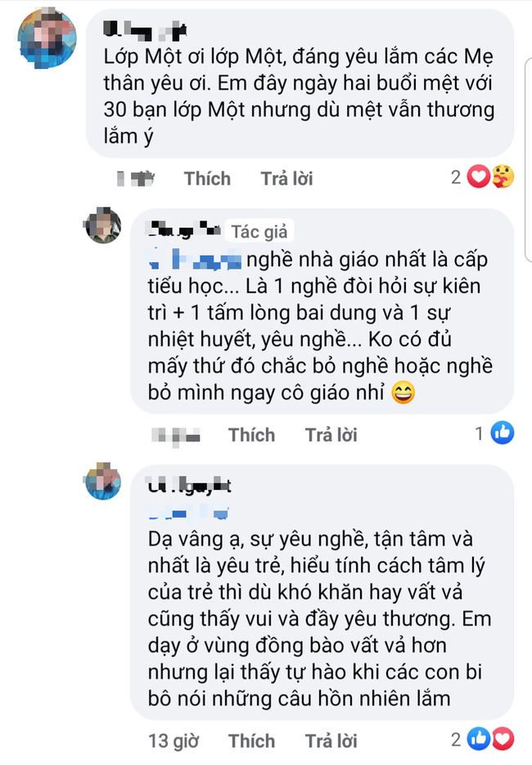Open the third commenter's avatar

coord(103,482)
